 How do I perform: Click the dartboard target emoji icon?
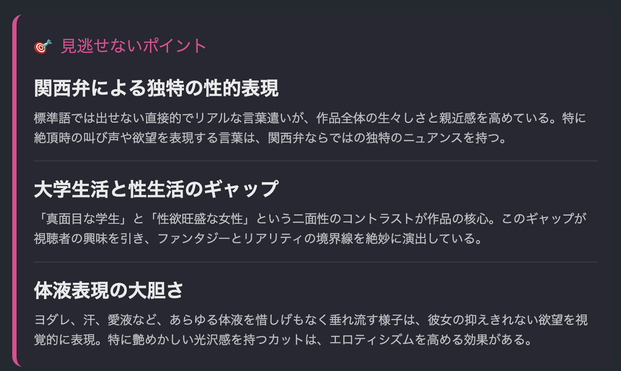(43, 46)
